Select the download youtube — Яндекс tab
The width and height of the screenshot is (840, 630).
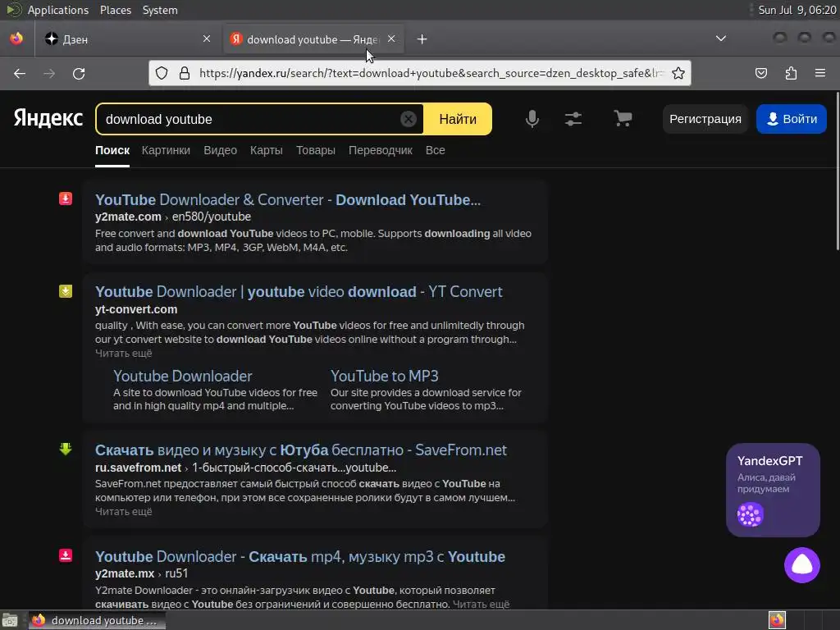pos(305,39)
